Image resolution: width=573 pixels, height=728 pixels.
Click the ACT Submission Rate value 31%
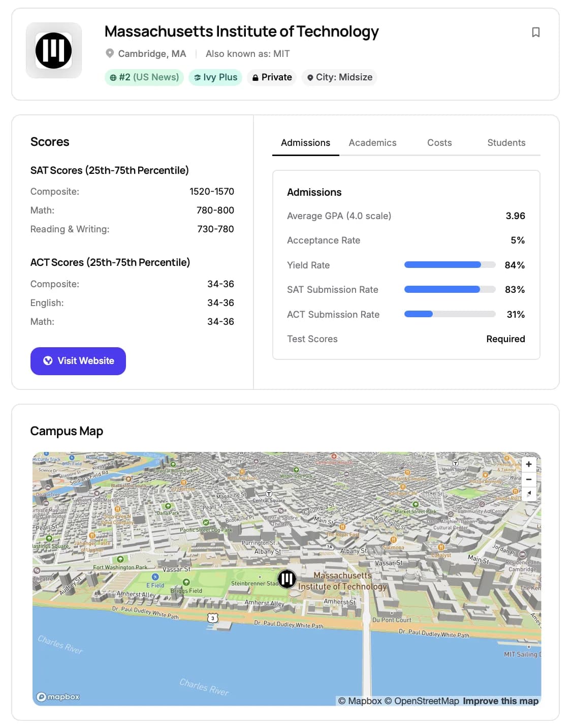pyautogui.click(x=516, y=315)
